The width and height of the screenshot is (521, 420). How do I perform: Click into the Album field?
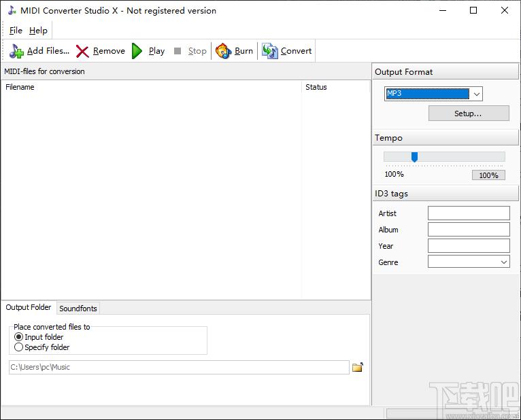[469, 230]
